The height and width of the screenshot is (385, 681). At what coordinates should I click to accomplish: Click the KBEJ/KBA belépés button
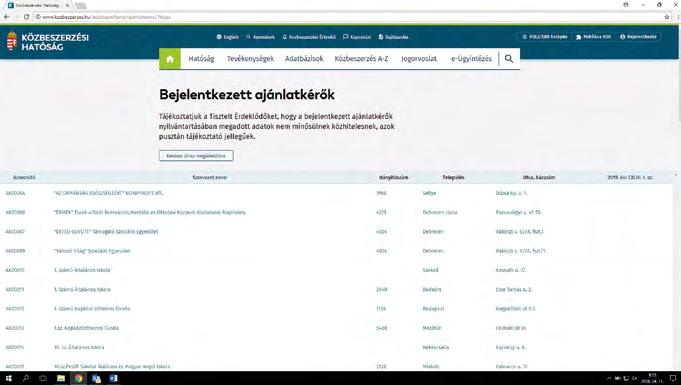pos(545,37)
